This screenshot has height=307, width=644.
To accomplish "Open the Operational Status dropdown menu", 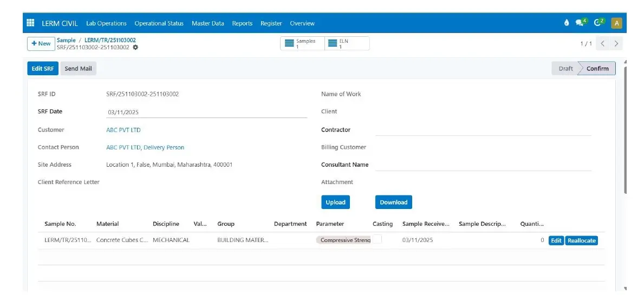I will pyautogui.click(x=159, y=23).
